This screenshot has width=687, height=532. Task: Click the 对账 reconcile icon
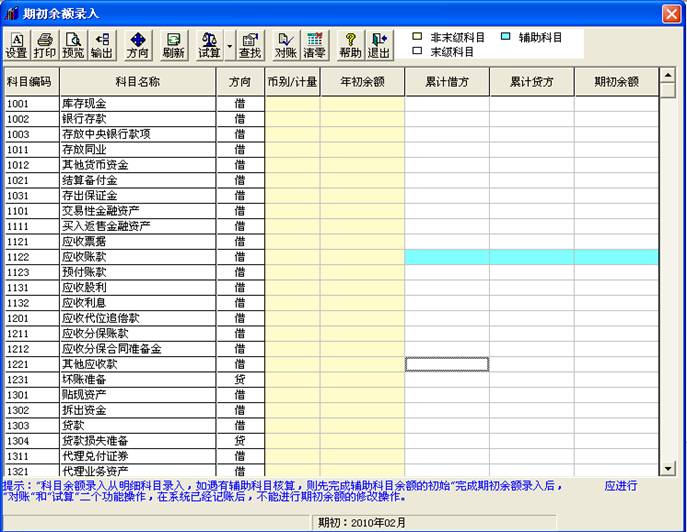pyautogui.click(x=286, y=45)
